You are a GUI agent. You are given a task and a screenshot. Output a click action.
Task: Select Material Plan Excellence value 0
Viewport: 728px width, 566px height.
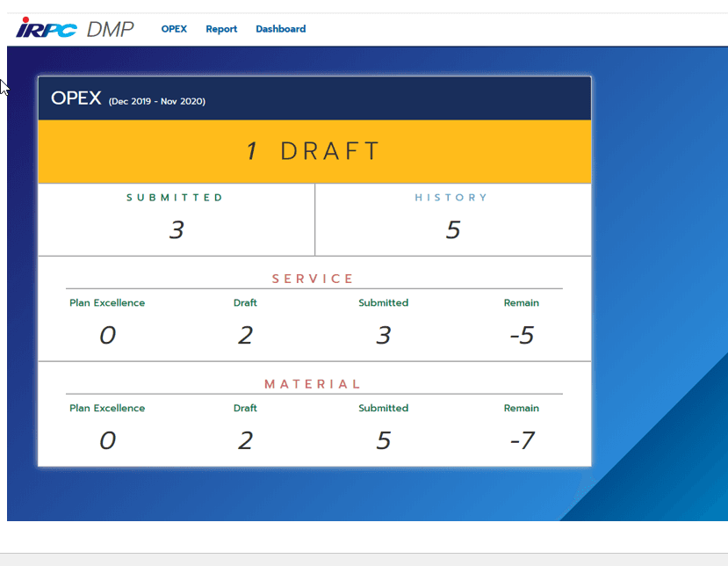coord(107,440)
